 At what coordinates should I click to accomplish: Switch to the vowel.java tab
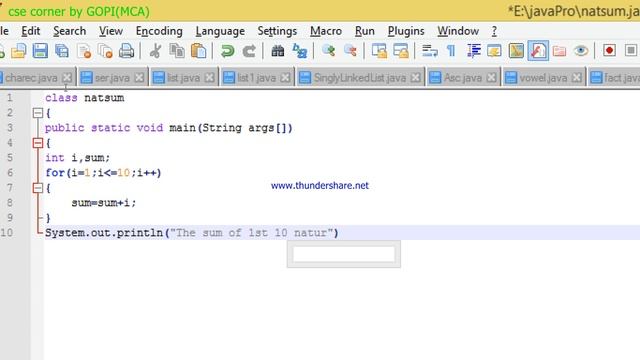[543, 78]
